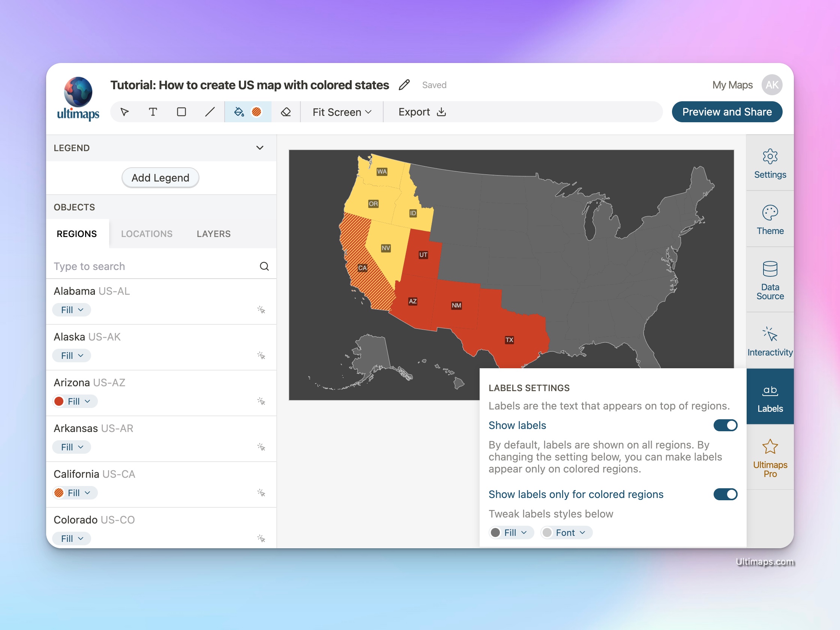
Task: Click the label Fill color swatch
Action: [497, 532]
